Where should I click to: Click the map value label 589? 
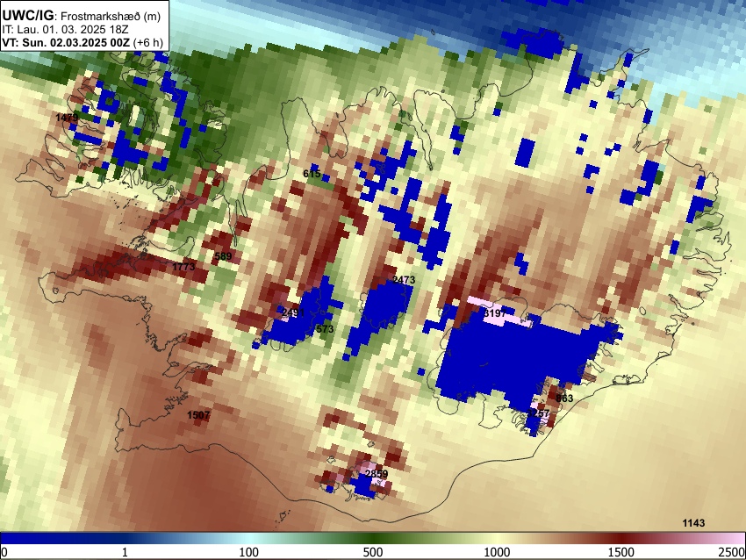point(223,256)
